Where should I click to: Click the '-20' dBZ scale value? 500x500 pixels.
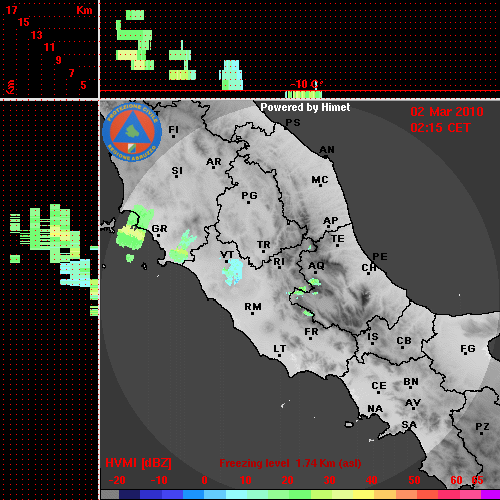[x=117, y=480]
